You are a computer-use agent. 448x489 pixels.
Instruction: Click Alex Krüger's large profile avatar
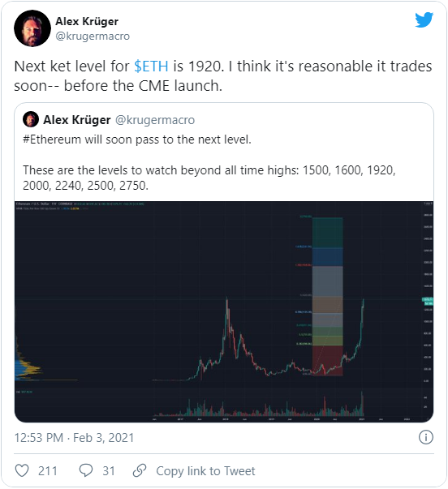click(32, 28)
